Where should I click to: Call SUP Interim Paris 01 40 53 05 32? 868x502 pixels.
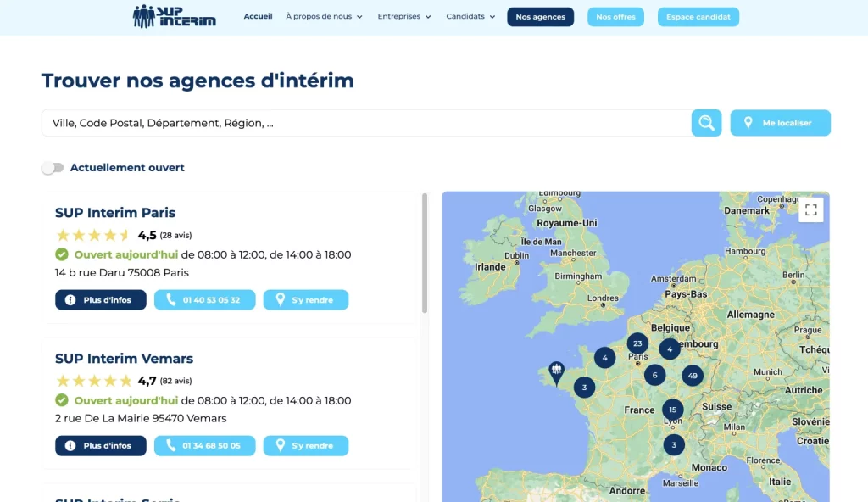205,300
